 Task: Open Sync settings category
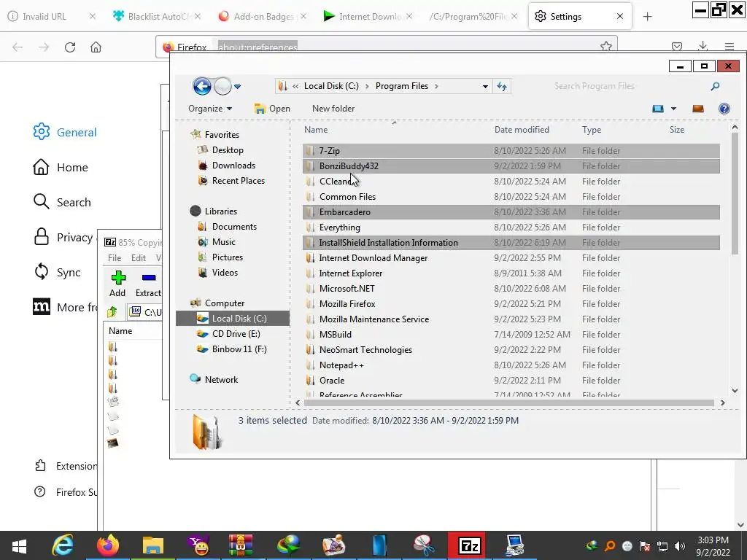[x=57, y=272]
